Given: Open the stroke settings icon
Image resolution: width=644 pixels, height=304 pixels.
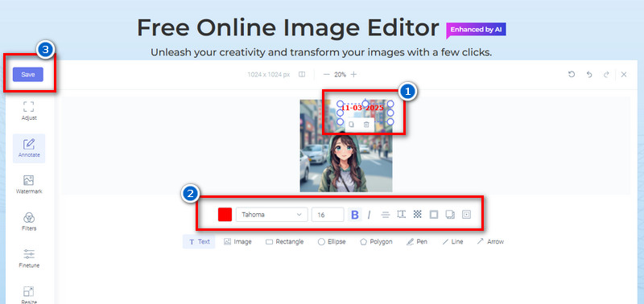Looking at the screenshot, I should 434,215.
